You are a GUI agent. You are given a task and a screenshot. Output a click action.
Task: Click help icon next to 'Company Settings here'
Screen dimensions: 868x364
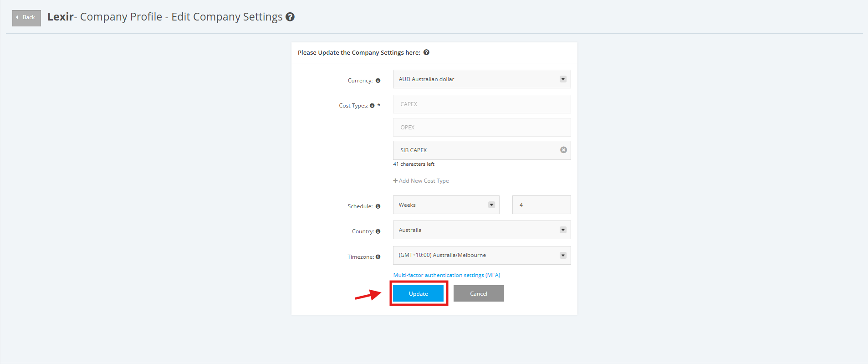426,52
